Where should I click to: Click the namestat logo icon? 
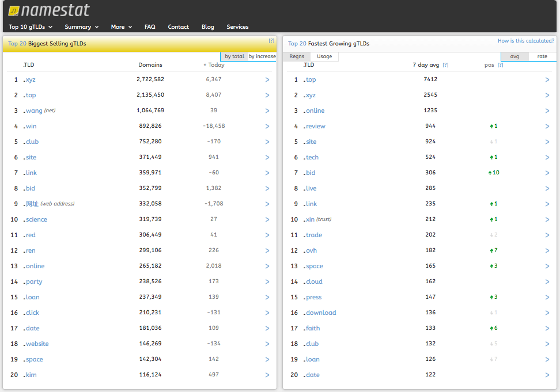click(x=14, y=11)
